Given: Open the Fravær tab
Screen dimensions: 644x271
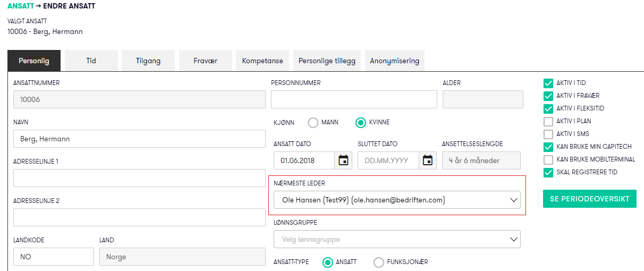Looking at the screenshot, I should coord(205,61).
